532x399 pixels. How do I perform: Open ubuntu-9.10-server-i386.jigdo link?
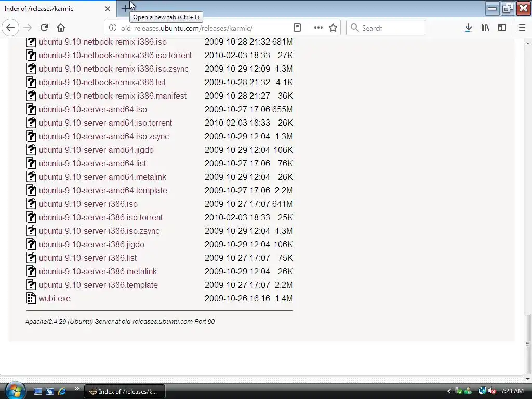(91, 245)
